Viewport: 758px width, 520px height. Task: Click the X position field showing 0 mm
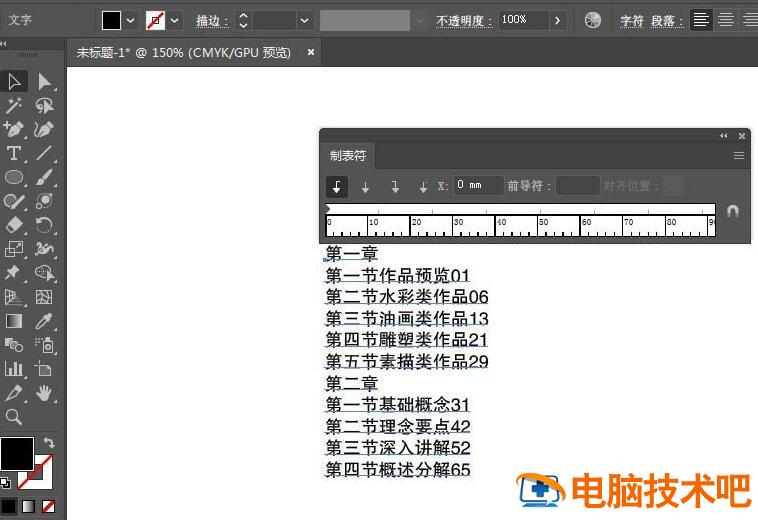click(479, 186)
